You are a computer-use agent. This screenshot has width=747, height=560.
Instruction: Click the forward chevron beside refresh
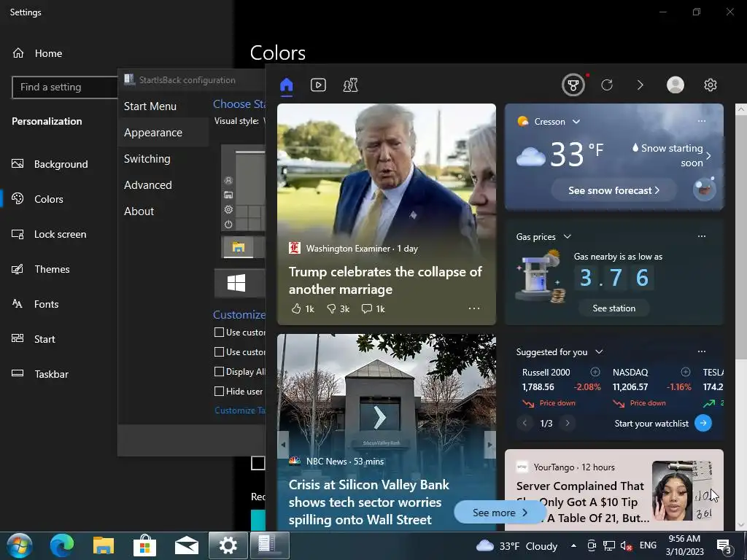[640, 85]
